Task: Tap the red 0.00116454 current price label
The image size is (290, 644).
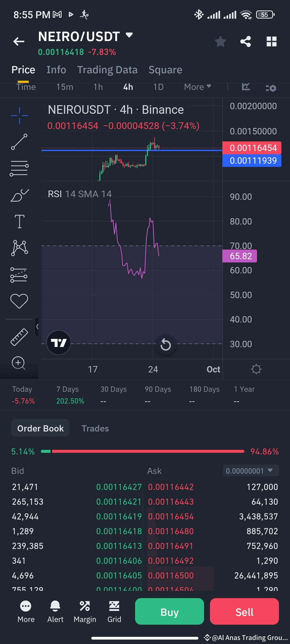Action: (252, 148)
